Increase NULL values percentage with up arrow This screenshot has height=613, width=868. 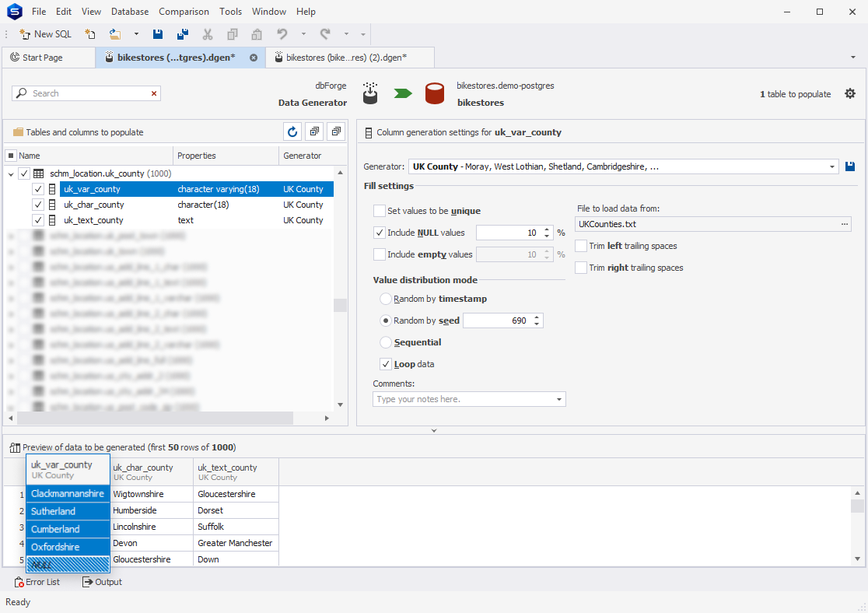tap(547, 229)
